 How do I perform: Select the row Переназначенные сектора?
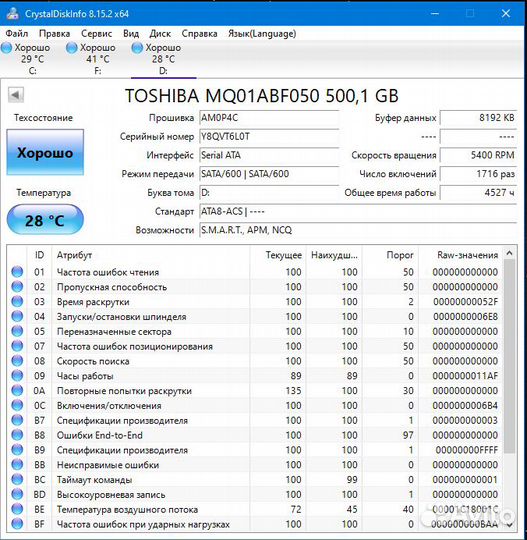pos(255,331)
